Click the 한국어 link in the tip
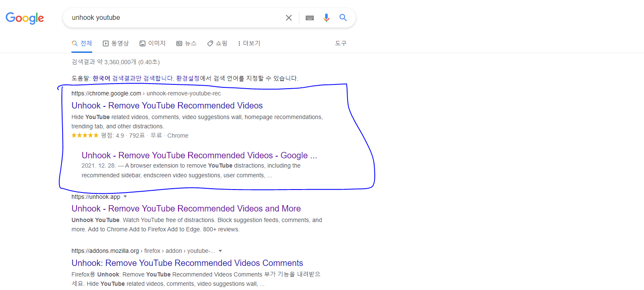The image size is (644, 290). (101, 78)
